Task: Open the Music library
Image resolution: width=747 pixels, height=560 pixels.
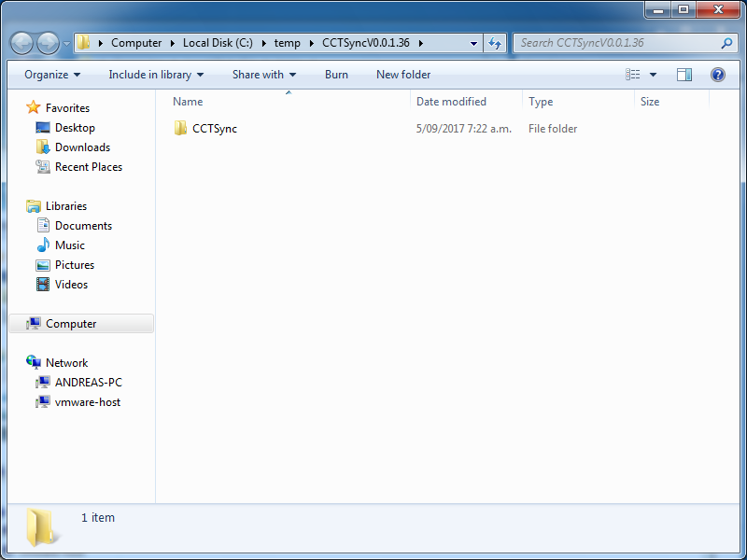Action: pos(69,245)
